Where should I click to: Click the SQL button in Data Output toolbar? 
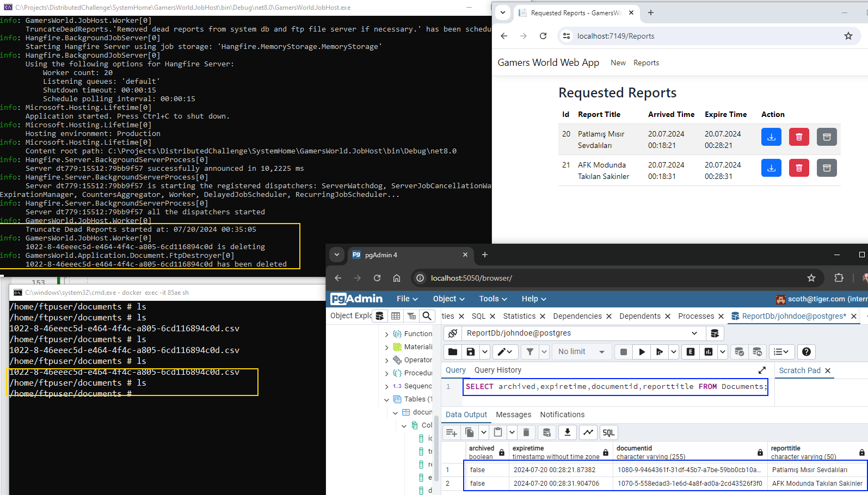tap(608, 432)
